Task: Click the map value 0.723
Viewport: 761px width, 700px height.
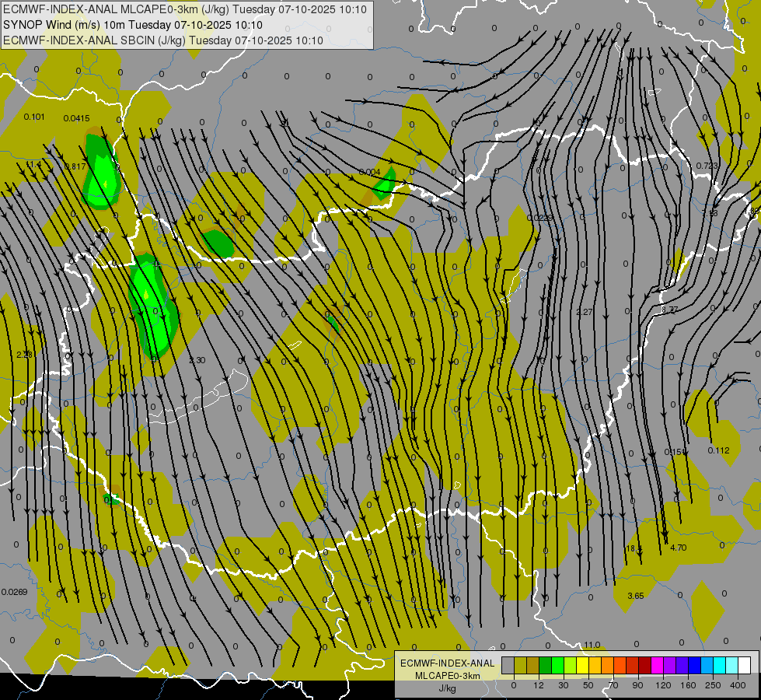Action: [707, 166]
